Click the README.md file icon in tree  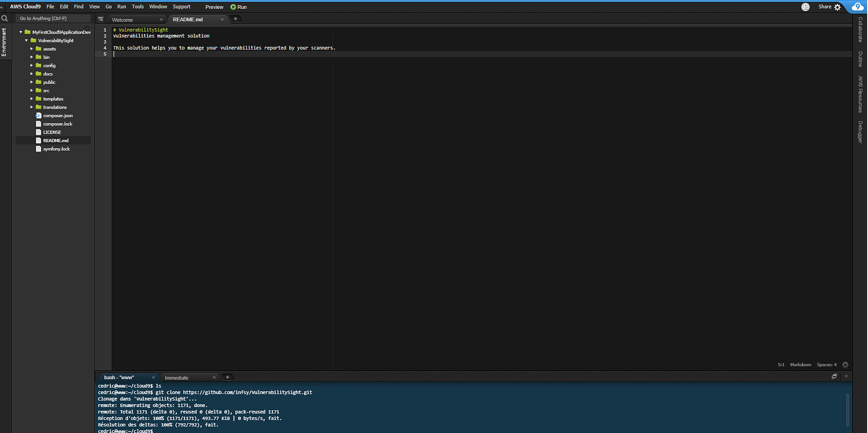click(39, 141)
